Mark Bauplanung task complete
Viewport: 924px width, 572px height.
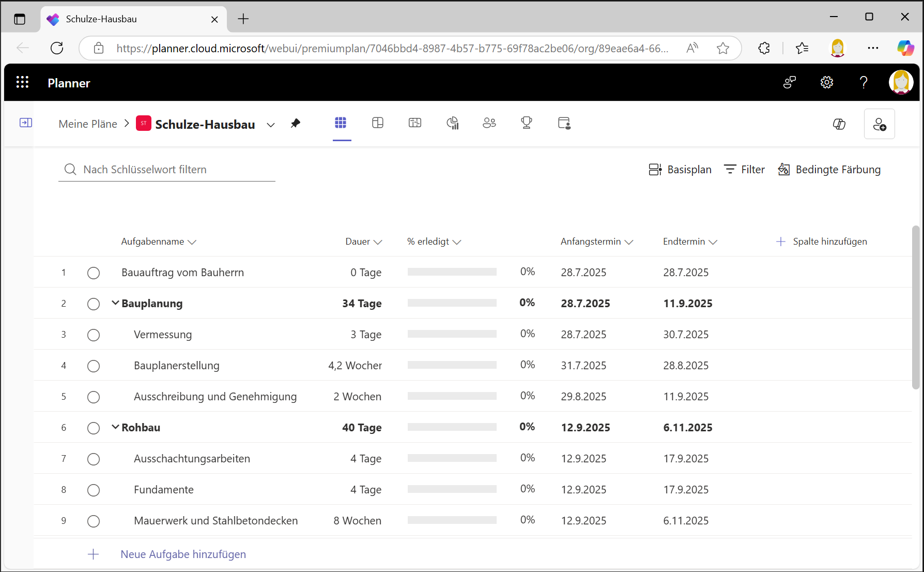click(94, 304)
